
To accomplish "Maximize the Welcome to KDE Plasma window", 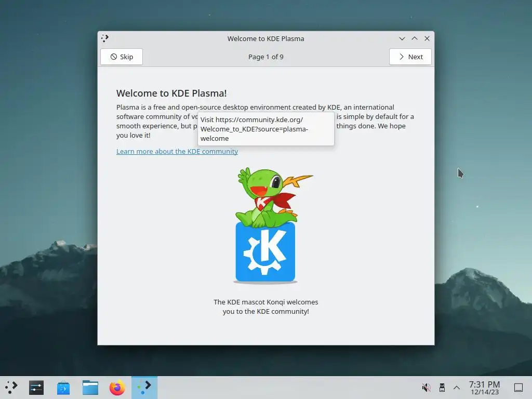I will pos(415,38).
